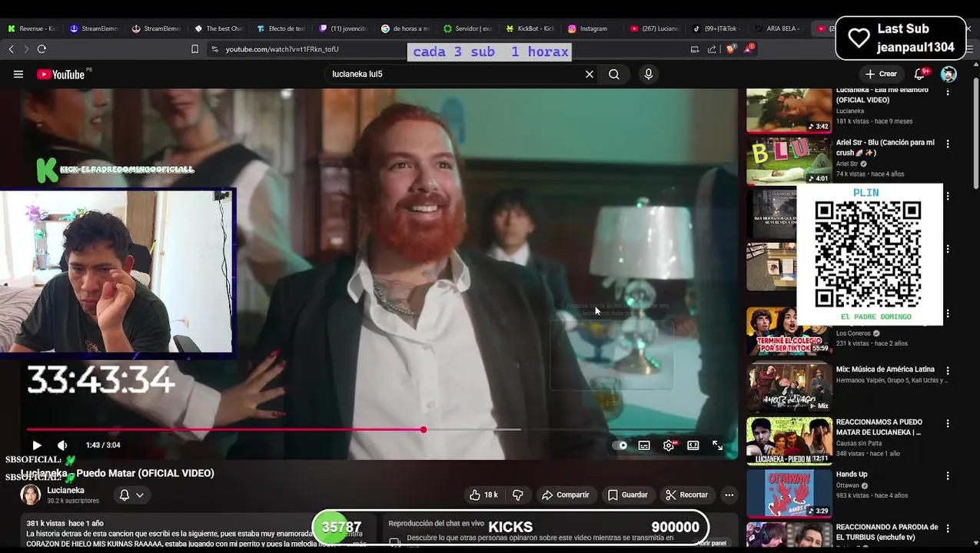Like the video (18 k)
This screenshot has height=553, width=980.
[484, 495]
